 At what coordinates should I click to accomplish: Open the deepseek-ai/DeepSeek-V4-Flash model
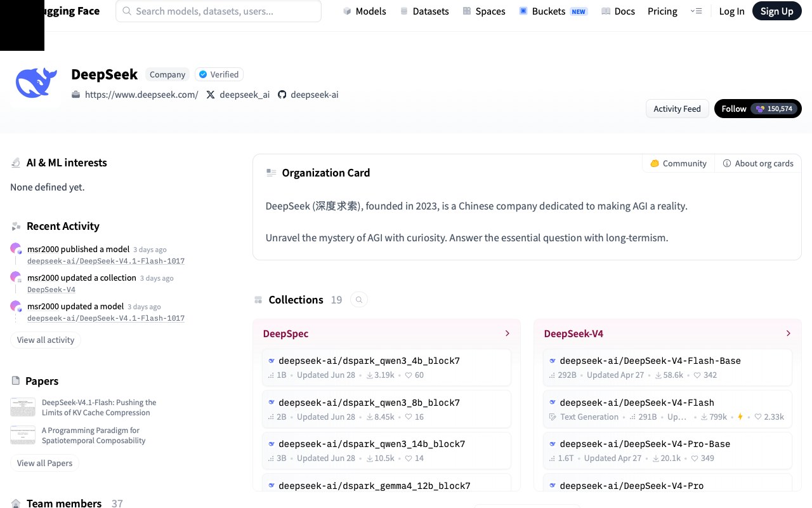click(667, 409)
